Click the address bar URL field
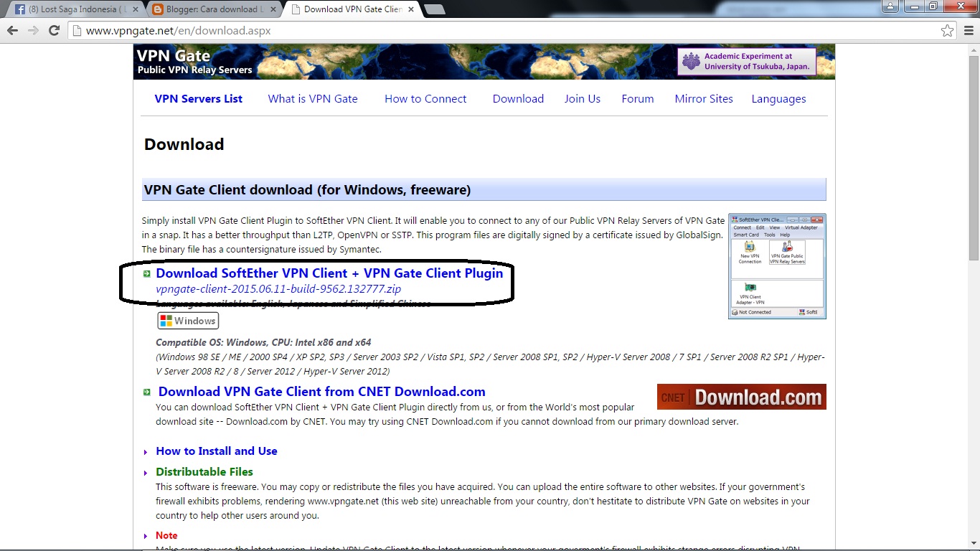980x551 pixels. (x=502, y=31)
